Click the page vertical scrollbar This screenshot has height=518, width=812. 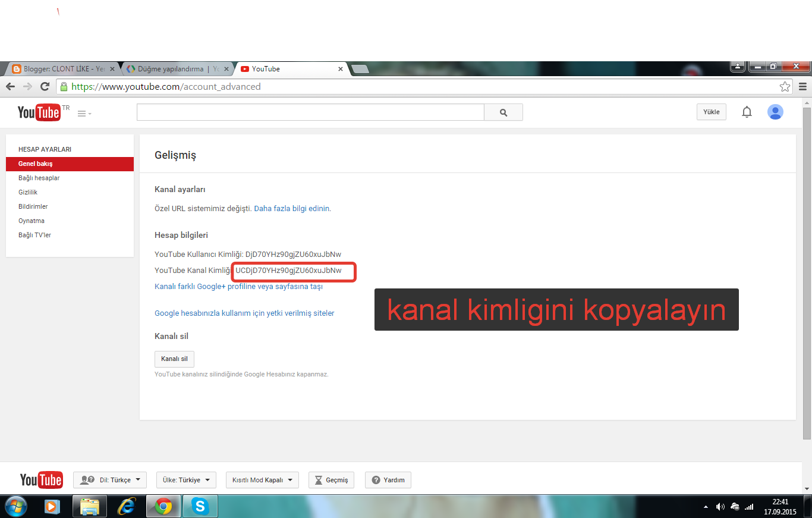coord(807,274)
